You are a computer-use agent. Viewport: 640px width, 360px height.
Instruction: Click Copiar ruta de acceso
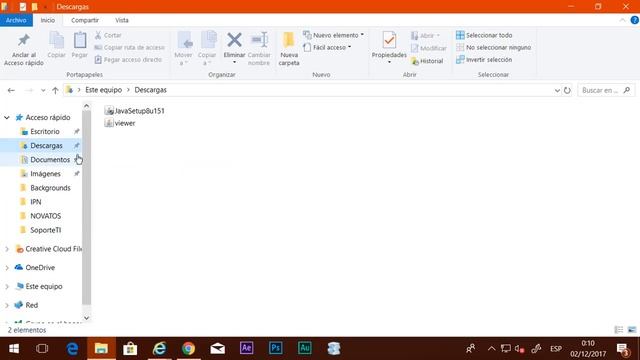tap(129, 47)
